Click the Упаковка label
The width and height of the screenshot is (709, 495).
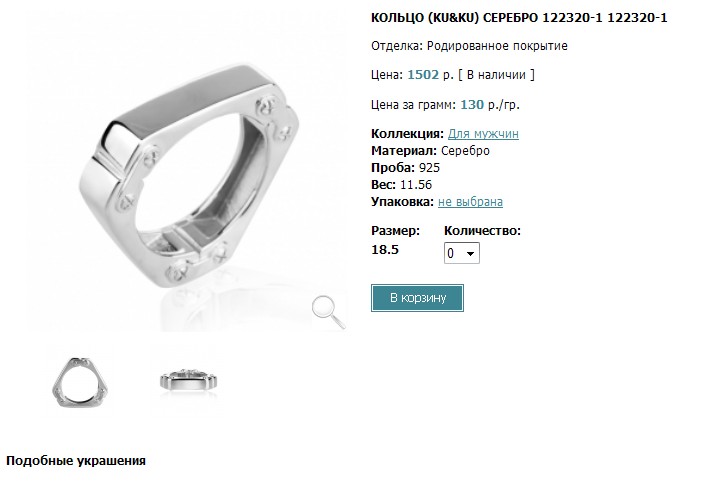pyautogui.click(x=402, y=202)
